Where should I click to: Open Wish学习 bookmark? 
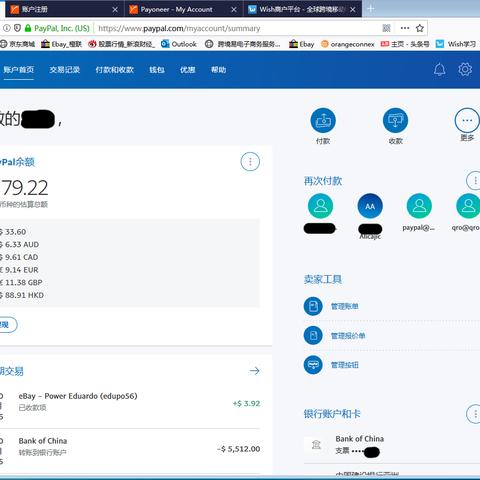click(456, 44)
